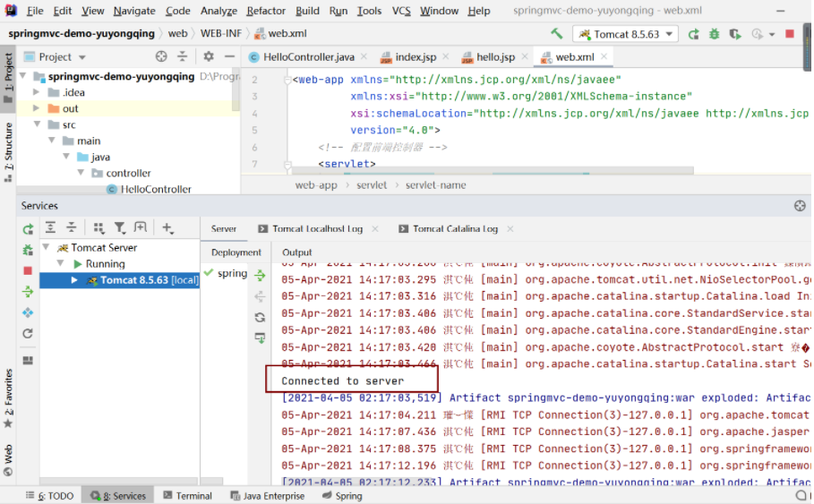Image resolution: width=814 pixels, height=504 pixels.
Task: Click the Deploy All arrow beside Deployment list
Action: (x=260, y=276)
